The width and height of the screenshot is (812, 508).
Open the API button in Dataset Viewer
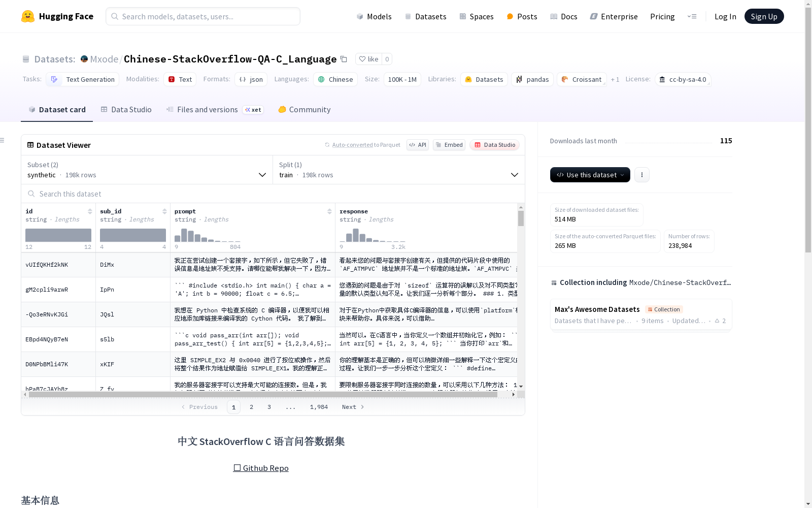(418, 145)
